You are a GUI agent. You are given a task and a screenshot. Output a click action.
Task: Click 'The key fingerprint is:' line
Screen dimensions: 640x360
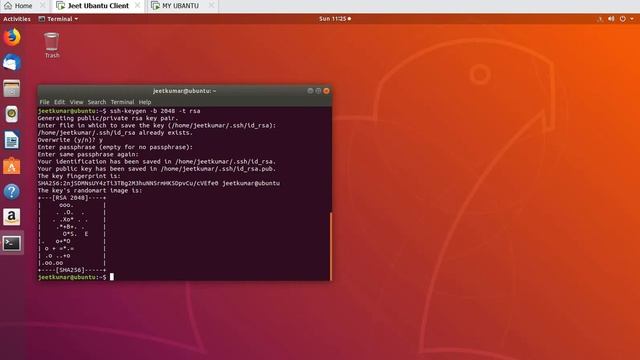(x=79, y=176)
